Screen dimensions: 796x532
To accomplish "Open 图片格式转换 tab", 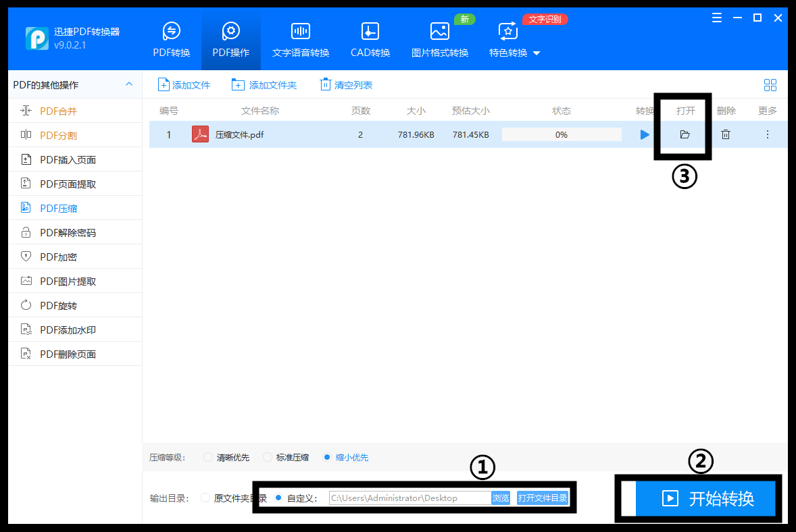I will pyautogui.click(x=440, y=40).
